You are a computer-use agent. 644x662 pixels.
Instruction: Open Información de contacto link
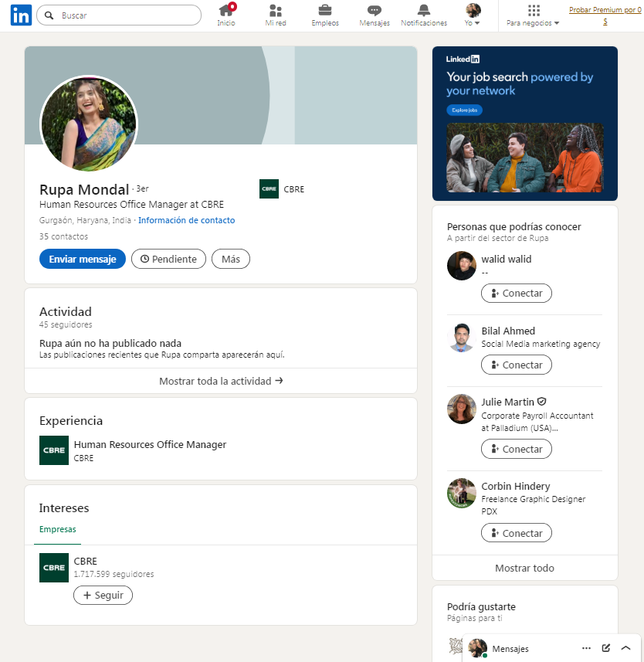tap(187, 220)
